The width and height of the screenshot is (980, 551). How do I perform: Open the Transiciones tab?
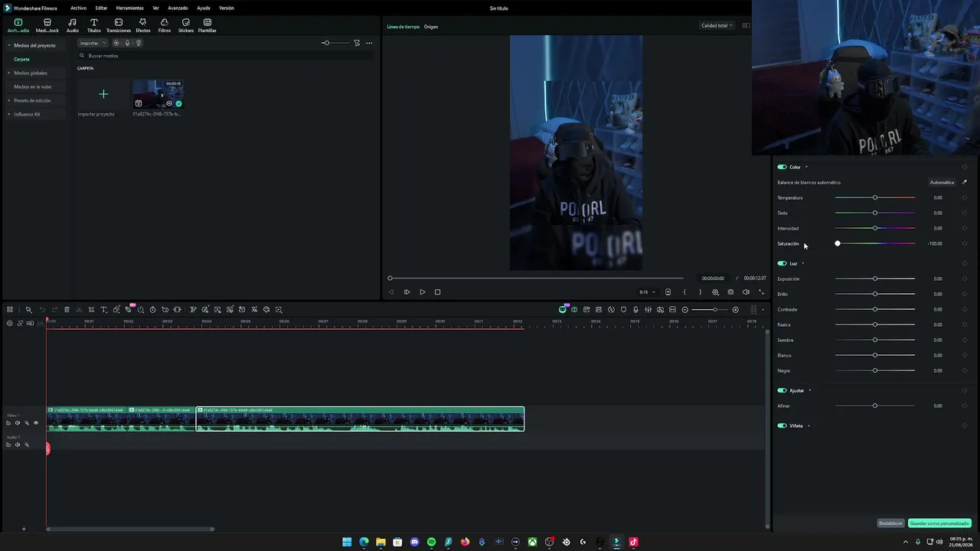tap(119, 25)
